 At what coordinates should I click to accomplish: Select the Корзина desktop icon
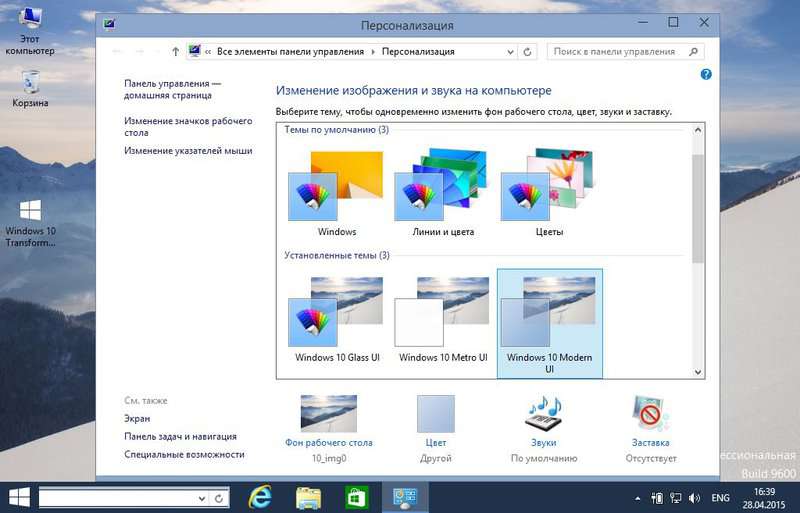click(x=30, y=89)
